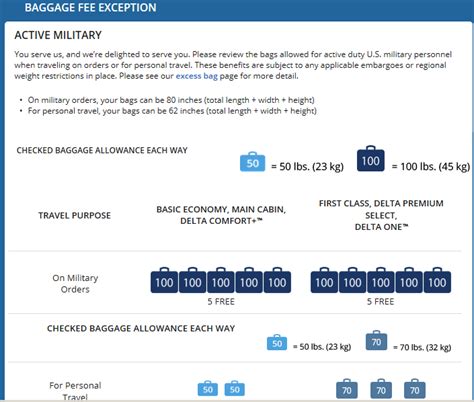This screenshot has height=402, width=474.
Task: Click the BAGGAGE FEE EXCEPTION header
Action: tap(90, 8)
